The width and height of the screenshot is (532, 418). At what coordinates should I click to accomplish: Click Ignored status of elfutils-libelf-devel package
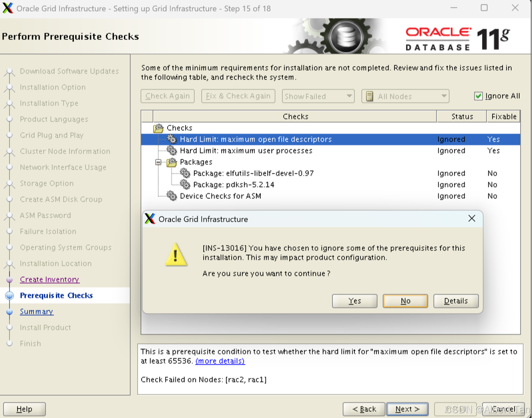(451, 173)
